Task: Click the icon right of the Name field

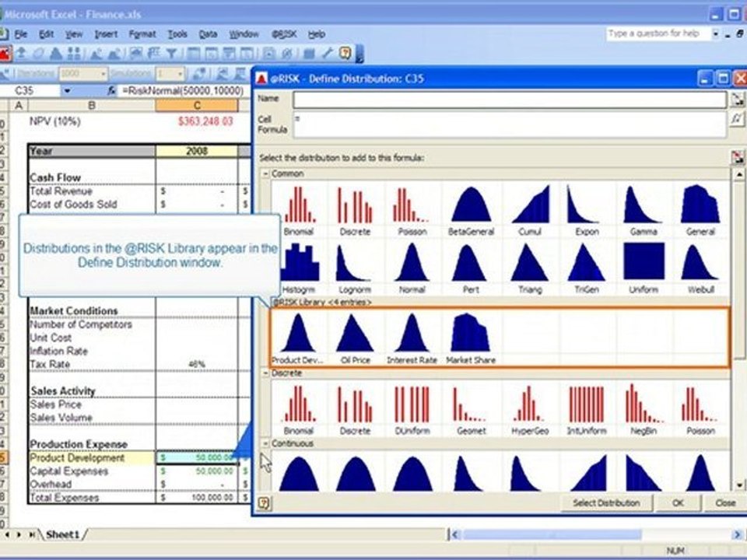Action: [738, 99]
